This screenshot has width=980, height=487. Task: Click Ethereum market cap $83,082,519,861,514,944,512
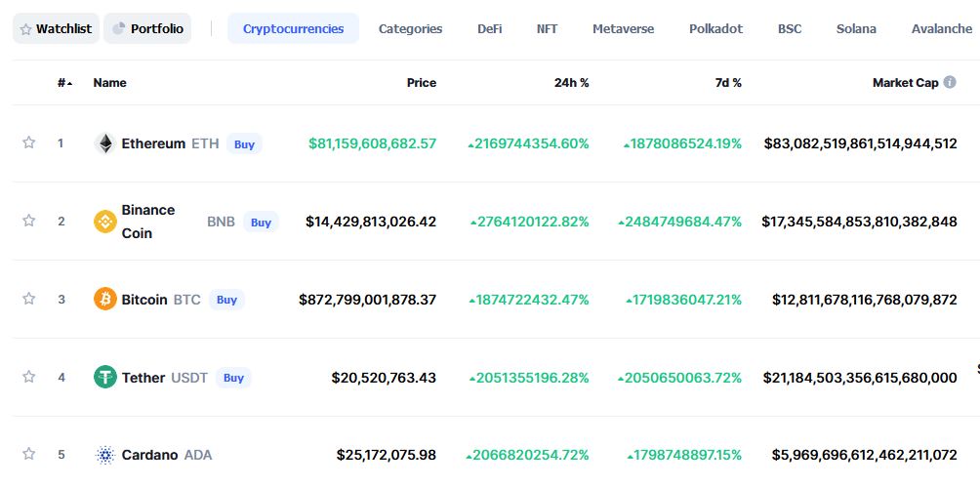[861, 143]
